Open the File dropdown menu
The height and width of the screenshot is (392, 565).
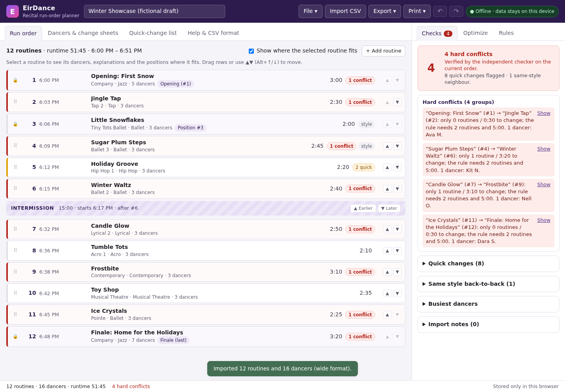pyautogui.click(x=310, y=11)
